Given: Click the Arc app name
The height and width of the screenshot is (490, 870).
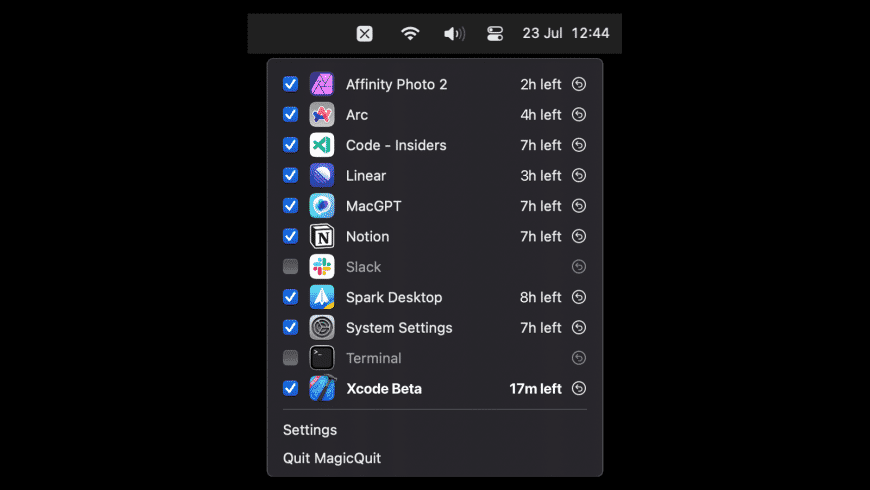Looking at the screenshot, I should coord(357,115).
